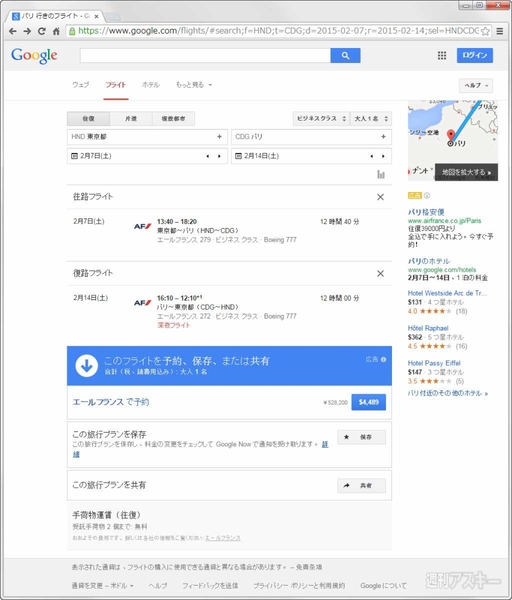Screen dimensions: 512x600
Task: Step departure date forward one day
Action: tap(219, 156)
